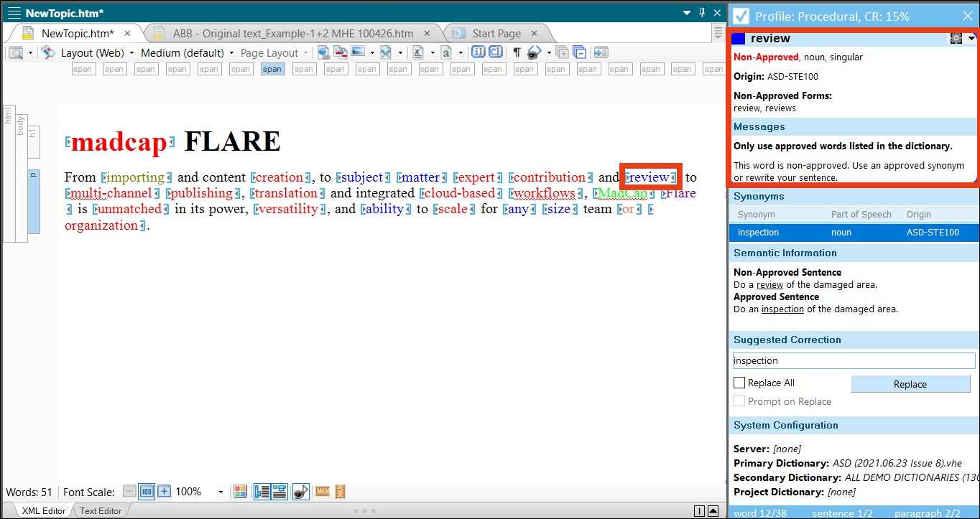Click the remove-window icon with minus sign
The height and width of the screenshot is (519, 980).
(579, 52)
